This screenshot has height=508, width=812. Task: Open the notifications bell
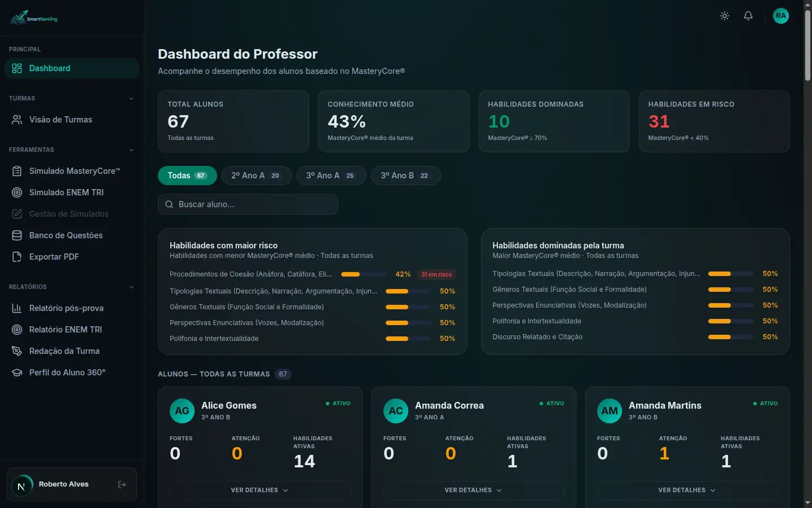[x=748, y=16]
